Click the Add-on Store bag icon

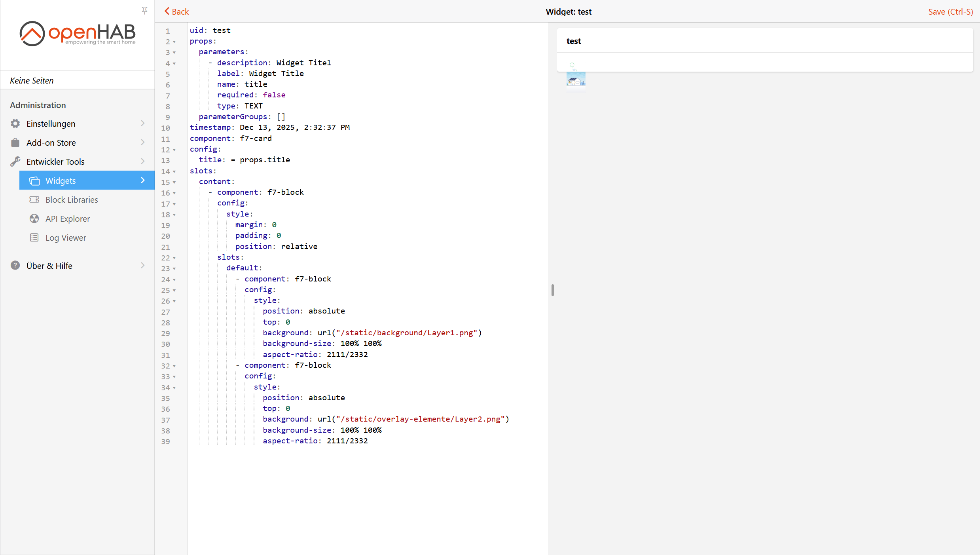coord(15,143)
